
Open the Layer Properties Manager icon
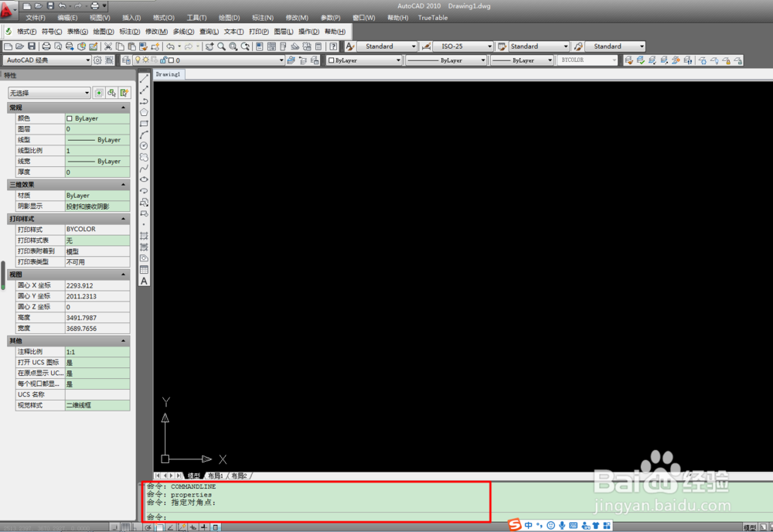pos(126,60)
